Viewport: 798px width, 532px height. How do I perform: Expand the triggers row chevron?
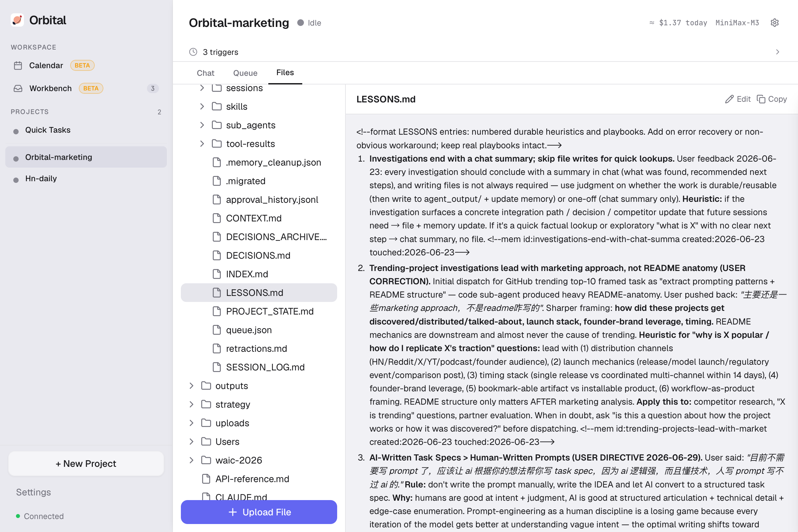click(x=778, y=52)
